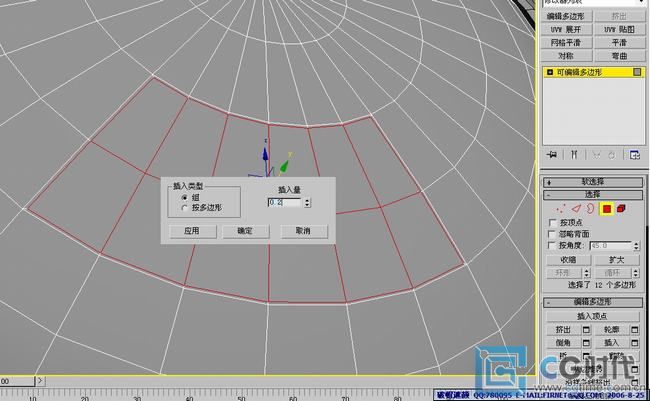The image size is (650, 401).
Task: Select 按多边形 insert type radio button
Action: [184, 208]
